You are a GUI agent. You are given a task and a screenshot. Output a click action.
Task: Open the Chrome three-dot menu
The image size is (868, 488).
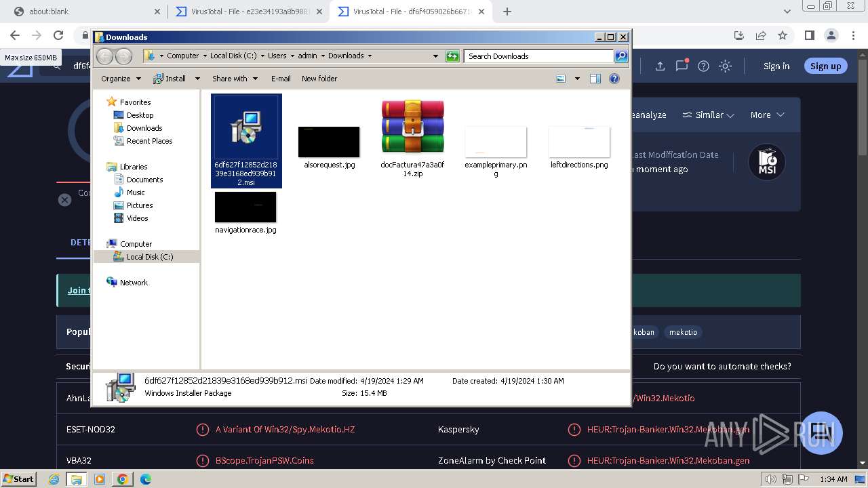click(854, 35)
